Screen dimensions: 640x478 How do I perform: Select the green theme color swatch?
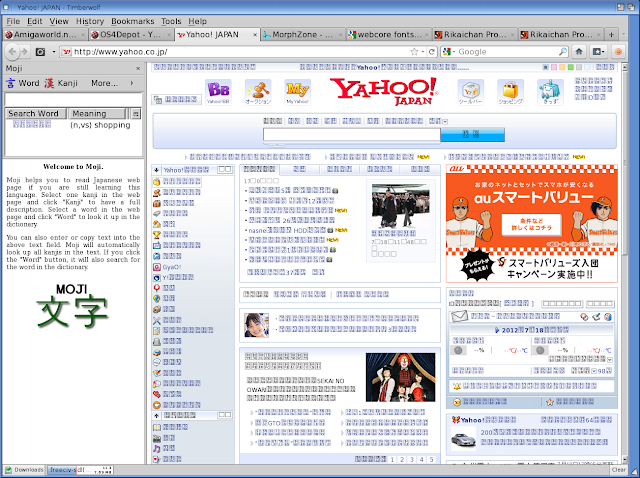coord(571,67)
